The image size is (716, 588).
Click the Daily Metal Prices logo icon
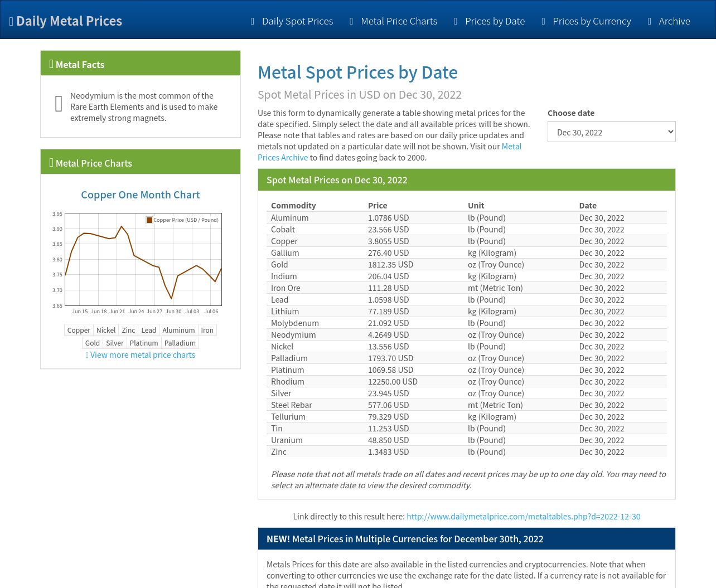(11, 21)
